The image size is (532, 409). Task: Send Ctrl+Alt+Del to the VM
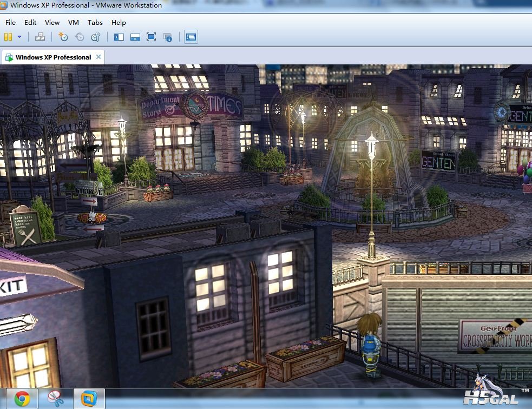click(40, 37)
